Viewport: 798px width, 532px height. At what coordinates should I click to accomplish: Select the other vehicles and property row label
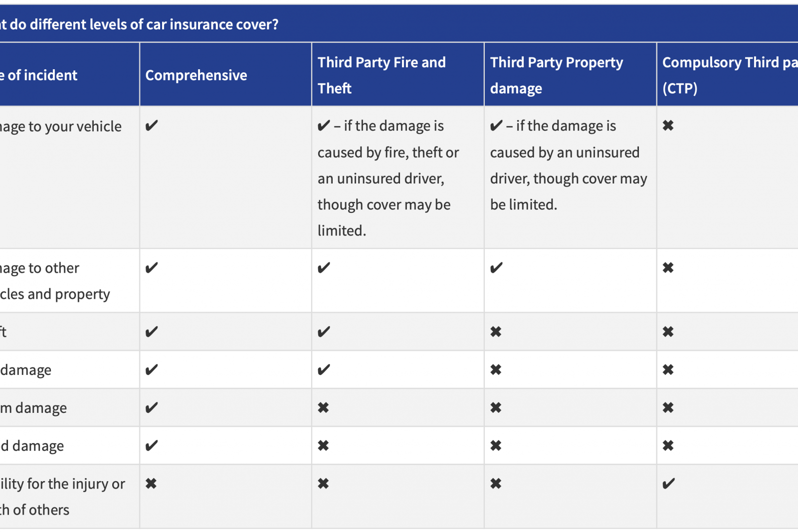point(54,281)
